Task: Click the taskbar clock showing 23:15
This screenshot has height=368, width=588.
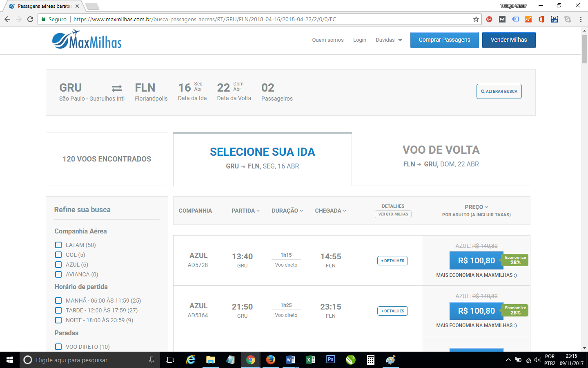Action: click(x=572, y=360)
